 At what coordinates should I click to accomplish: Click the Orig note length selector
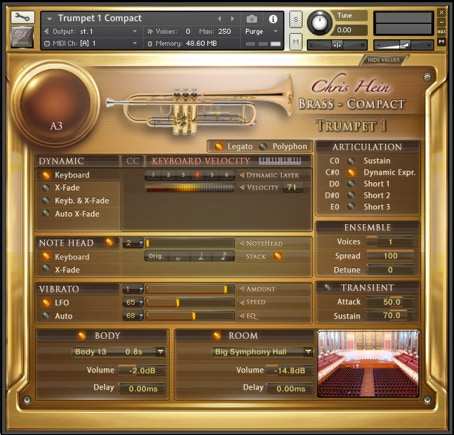(x=190, y=256)
